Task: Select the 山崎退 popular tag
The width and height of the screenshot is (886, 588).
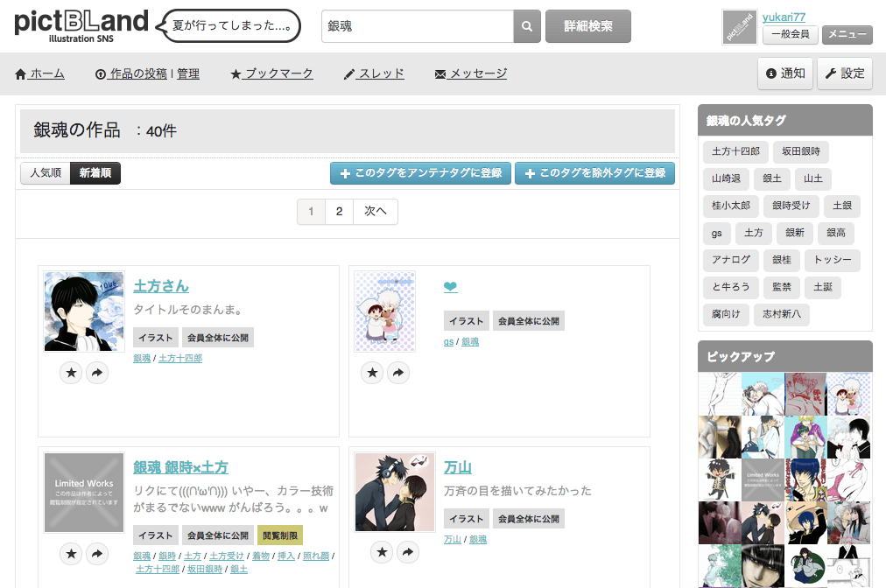Action: (726, 178)
